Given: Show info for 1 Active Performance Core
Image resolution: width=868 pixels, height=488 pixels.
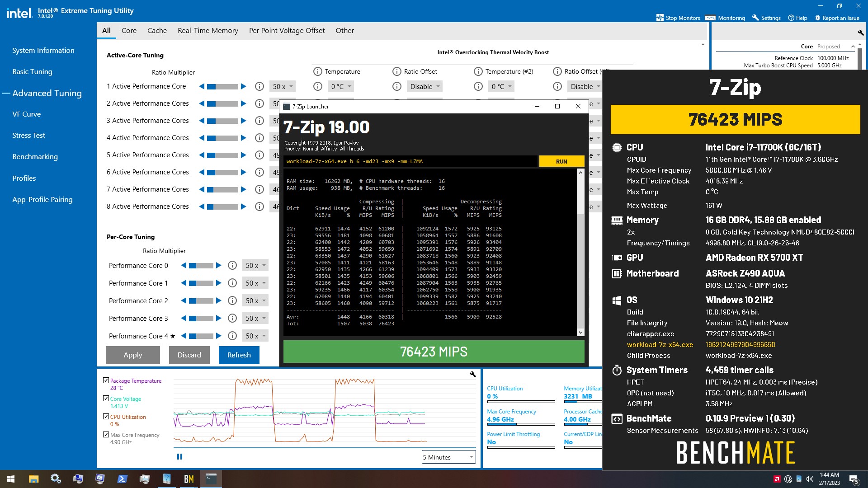Looking at the screenshot, I should coord(259,86).
